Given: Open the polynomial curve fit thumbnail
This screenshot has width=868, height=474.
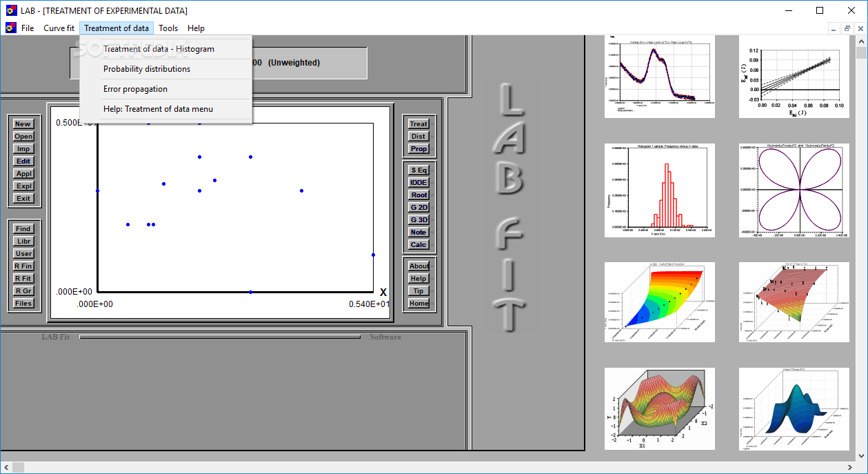Looking at the screenshot, I should pyautogui.click(x=659, y=77).
